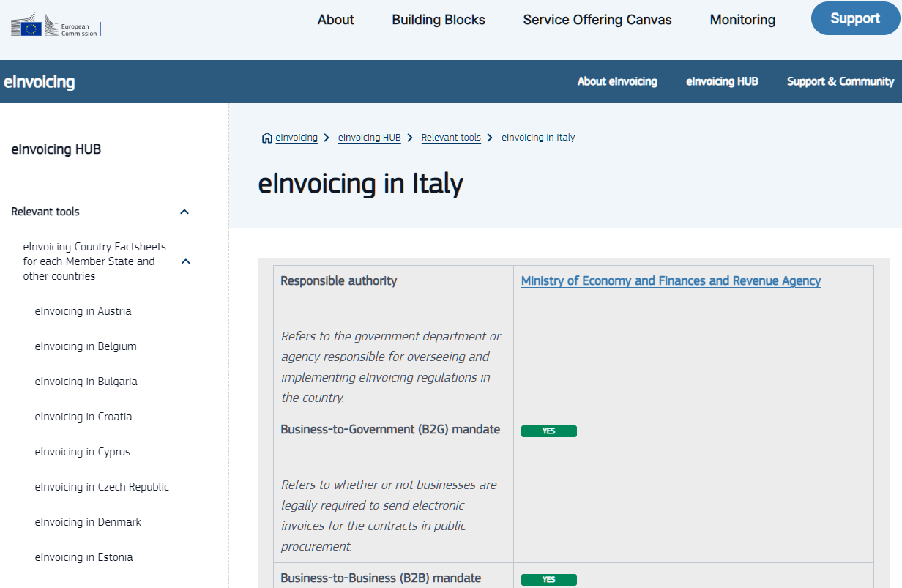The image size is (902, 588).
Task: Open the About menu item
Action: coord(335,20)
